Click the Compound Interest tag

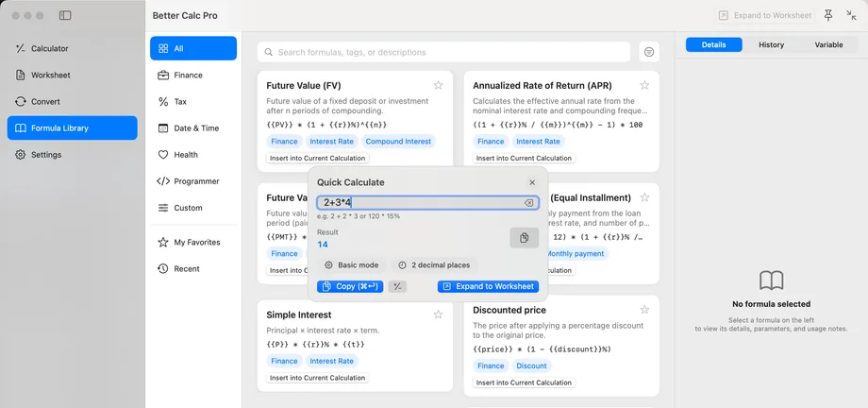click(x=398, y=142)
